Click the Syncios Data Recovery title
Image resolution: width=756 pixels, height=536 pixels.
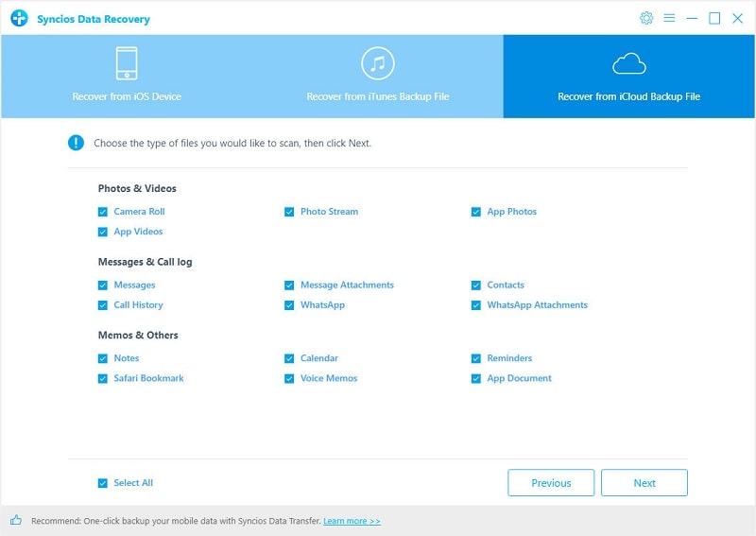tap(94, 19)
